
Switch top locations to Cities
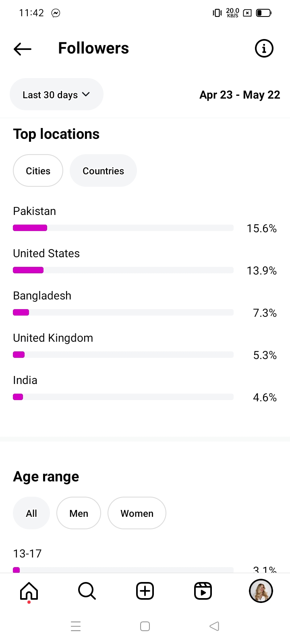tap(38, 171)
